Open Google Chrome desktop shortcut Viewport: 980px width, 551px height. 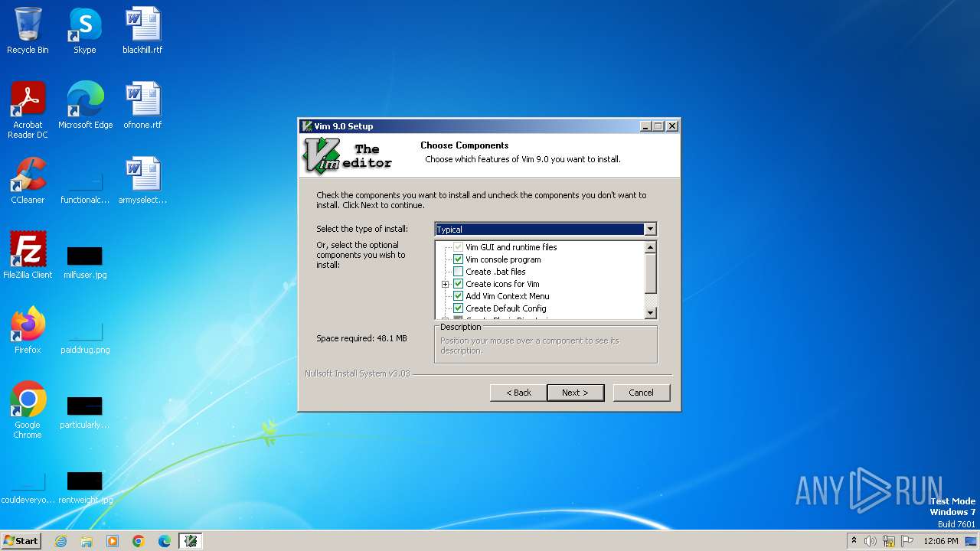[x=28, y=410]
